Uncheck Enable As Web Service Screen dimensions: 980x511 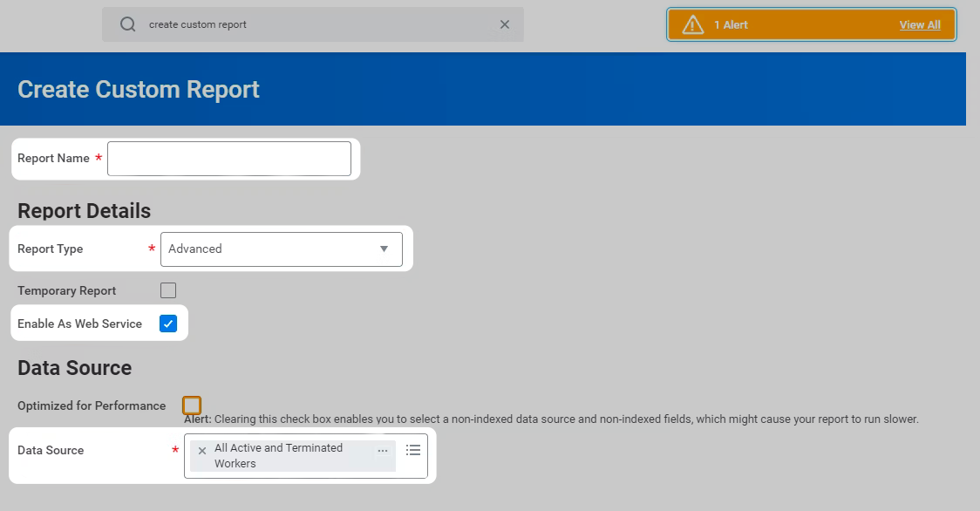[x=168, y=324]
